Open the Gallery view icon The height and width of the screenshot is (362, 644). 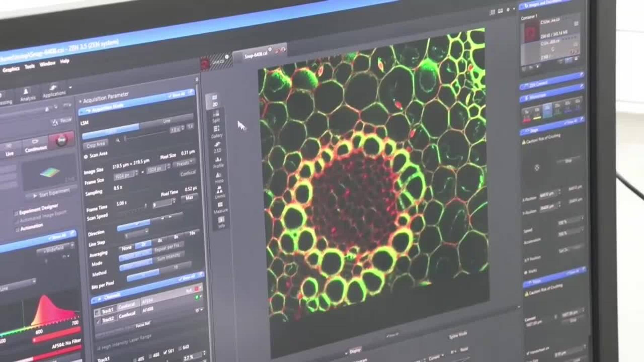pos(217,132)
